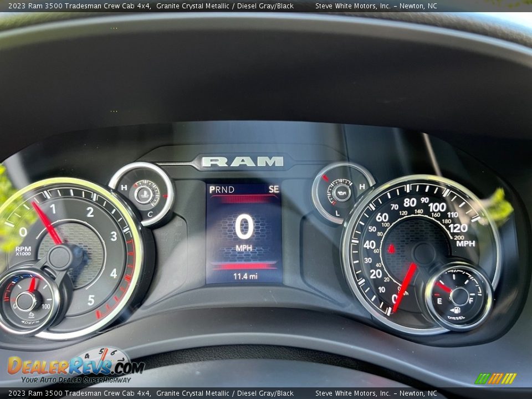Tap the red speedometer needle
This screenshot has width=532, height=399.
click(x=405, y=287)
